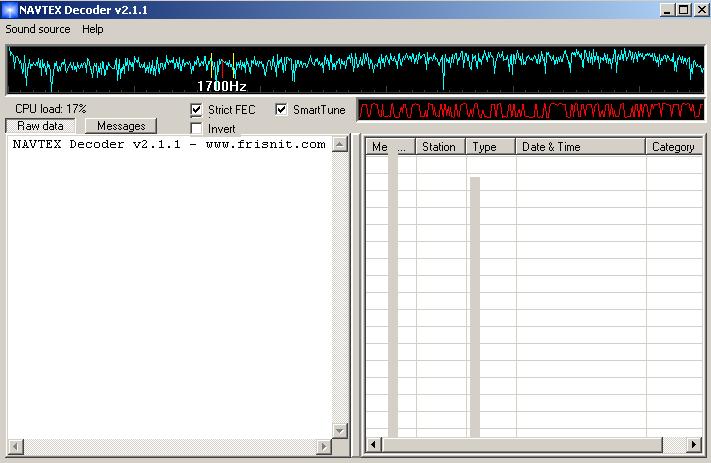711x463 pixels.
Task: Click left arrow of message table horizontal scrollbar
Action: [x=373, y=445]
